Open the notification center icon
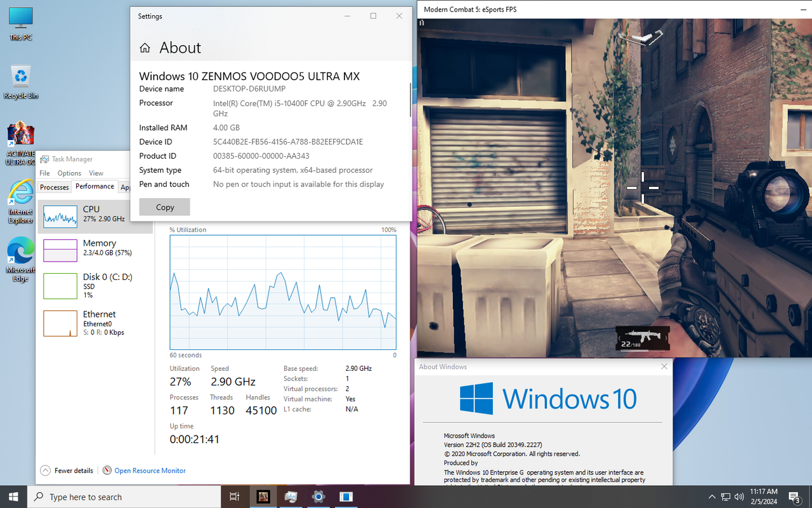The image size is (812, 508). [x=794, y=497]
